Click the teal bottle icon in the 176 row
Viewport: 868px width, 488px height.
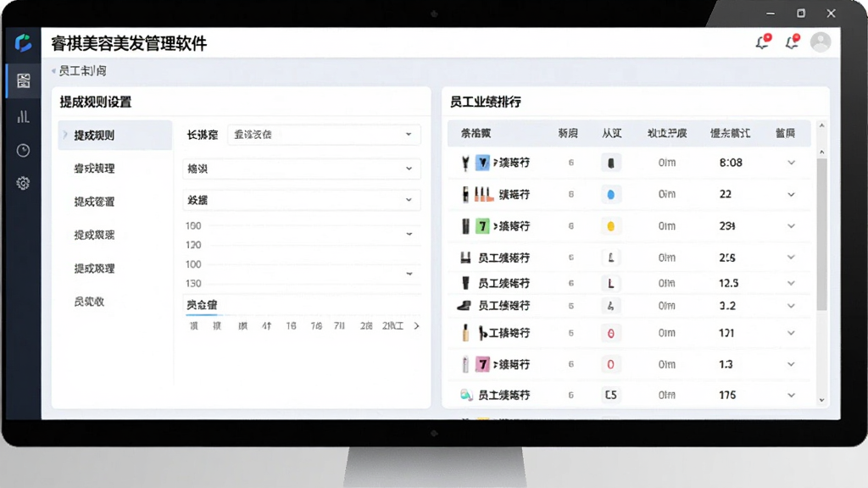[x=466, y=395]
